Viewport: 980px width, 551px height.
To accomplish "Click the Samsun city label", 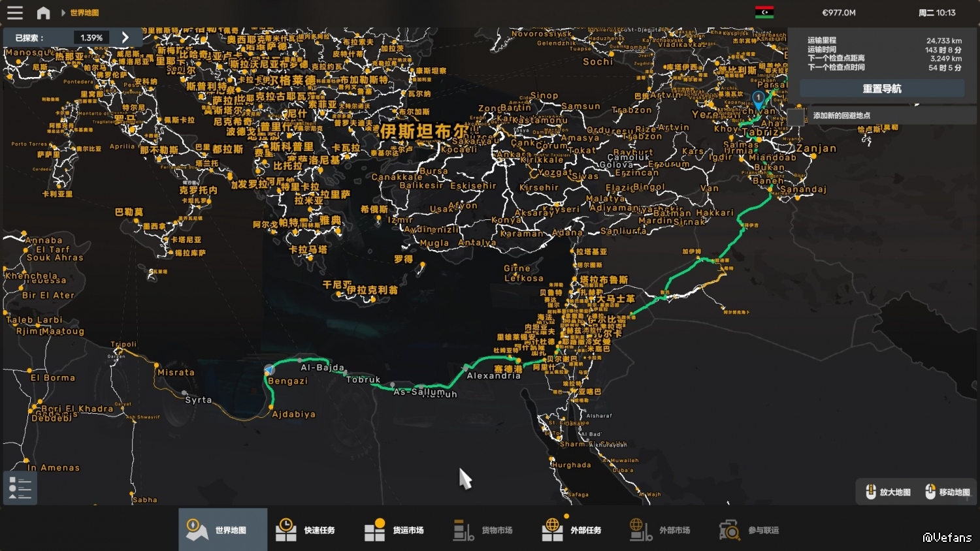I will (580, 106).
